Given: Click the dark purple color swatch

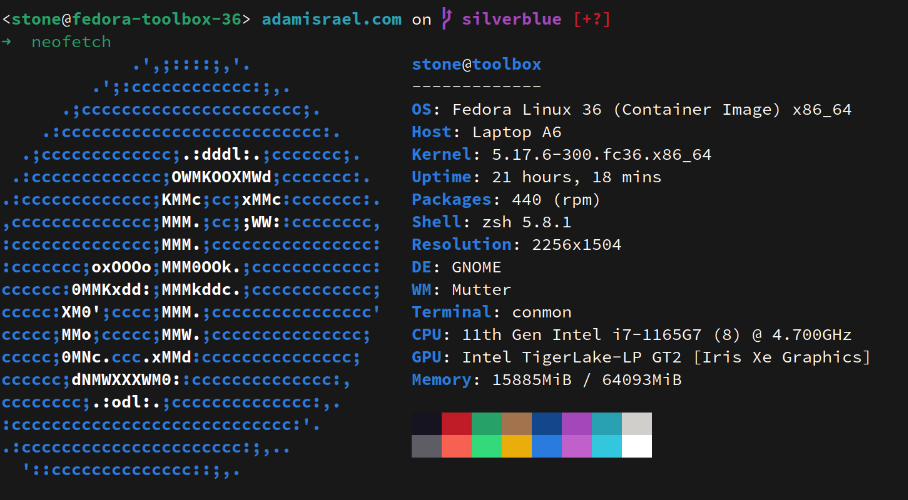Looking at the screenshot, I should coord(577,424).
